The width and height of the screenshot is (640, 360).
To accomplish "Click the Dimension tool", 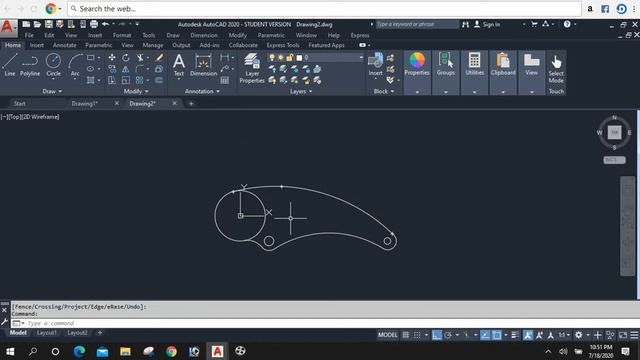I will tap(203, 65).
